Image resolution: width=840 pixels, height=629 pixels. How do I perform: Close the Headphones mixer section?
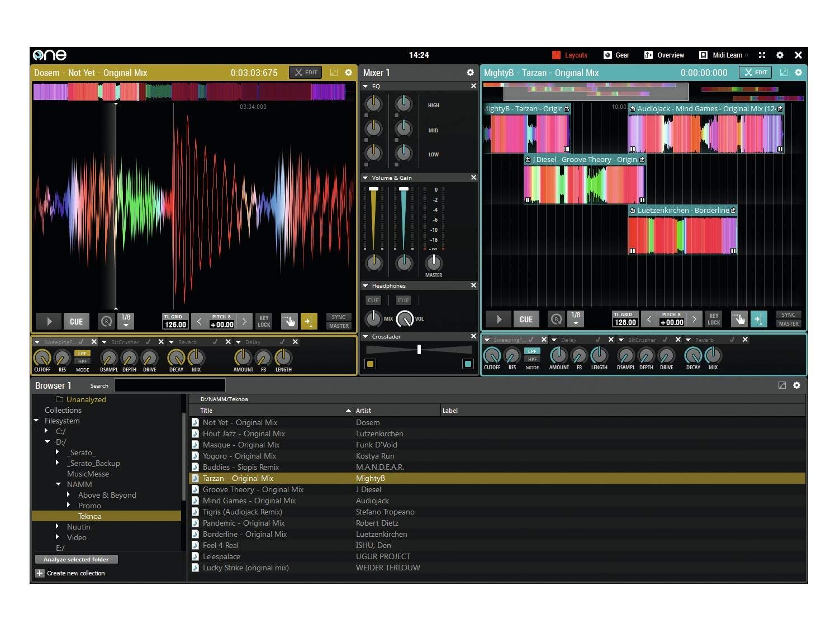pos(473,285)
